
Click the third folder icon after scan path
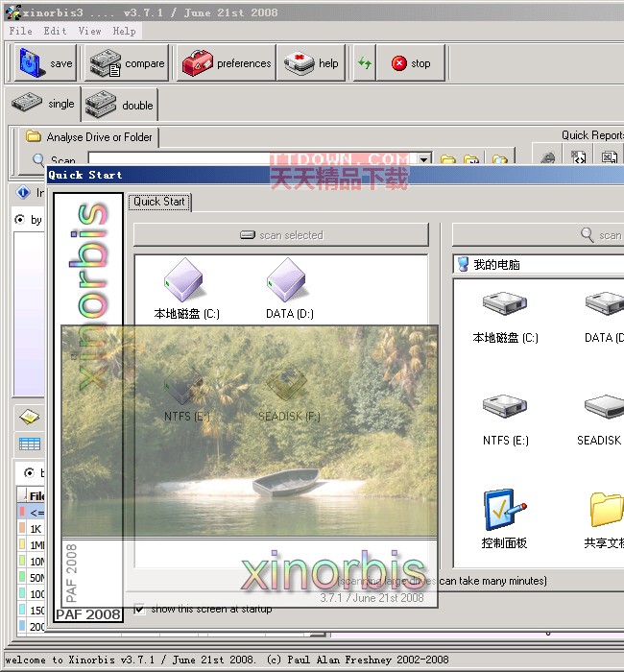[x=500, y=160]
